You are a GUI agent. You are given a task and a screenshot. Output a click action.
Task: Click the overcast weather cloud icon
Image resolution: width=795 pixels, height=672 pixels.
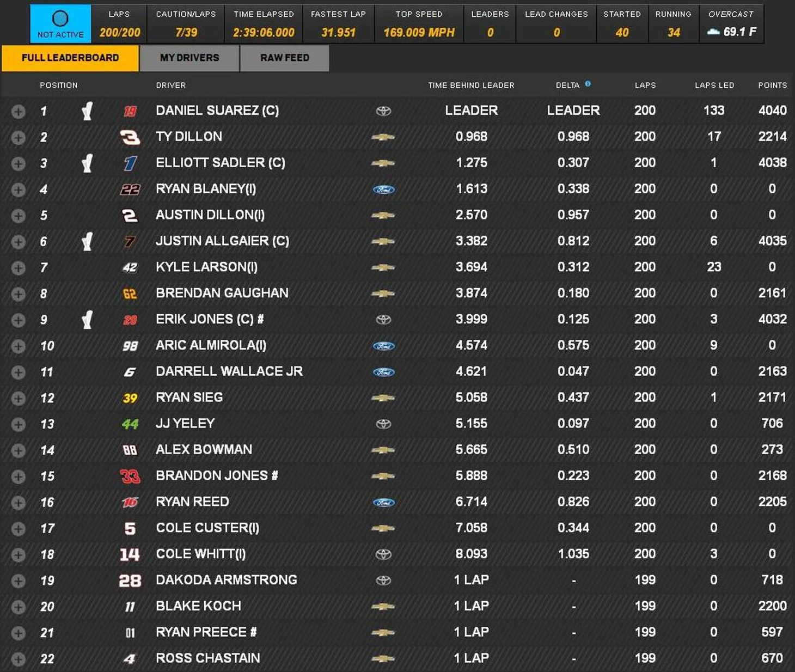pos(713,32)
